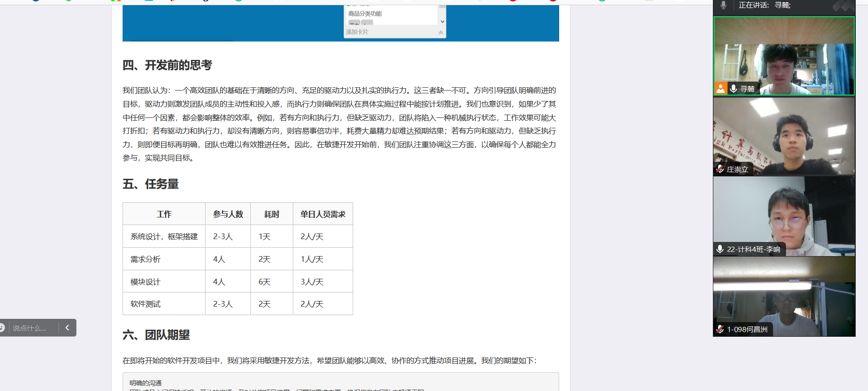Collapse the chat bar with the left arrow
This screenshot has height=391, width=868.
pyautogui.click(x=67, y=328)
